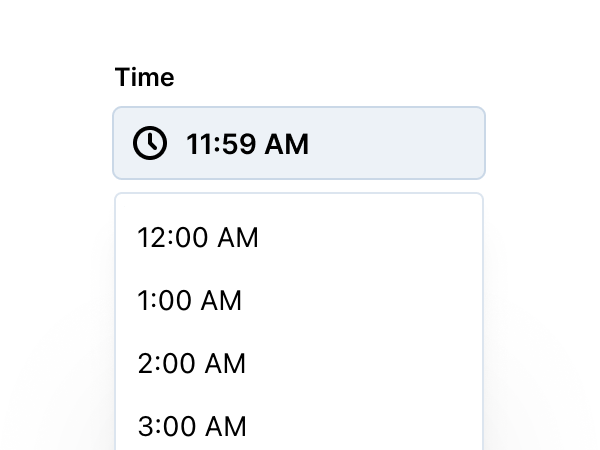Select the three o'clock AM entry

tap(192, 427)
